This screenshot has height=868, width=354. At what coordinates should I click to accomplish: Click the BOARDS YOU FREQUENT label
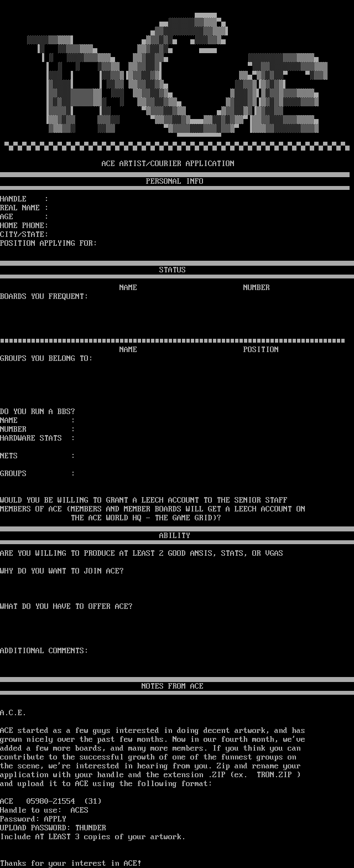[44, 296]
